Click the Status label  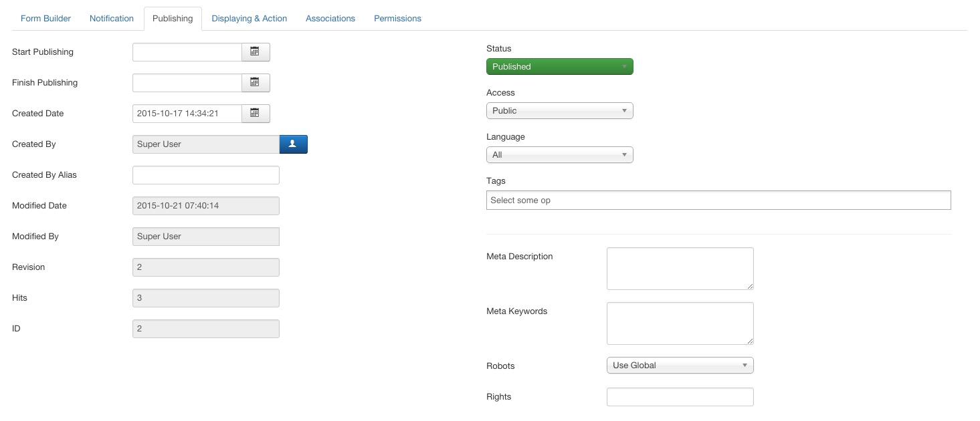click(x=499, y=49)
